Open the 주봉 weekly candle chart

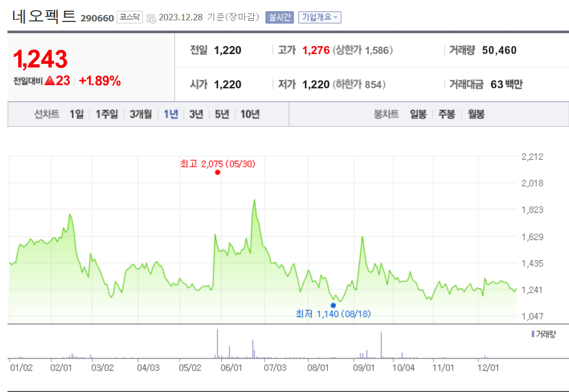click(447, 115)
